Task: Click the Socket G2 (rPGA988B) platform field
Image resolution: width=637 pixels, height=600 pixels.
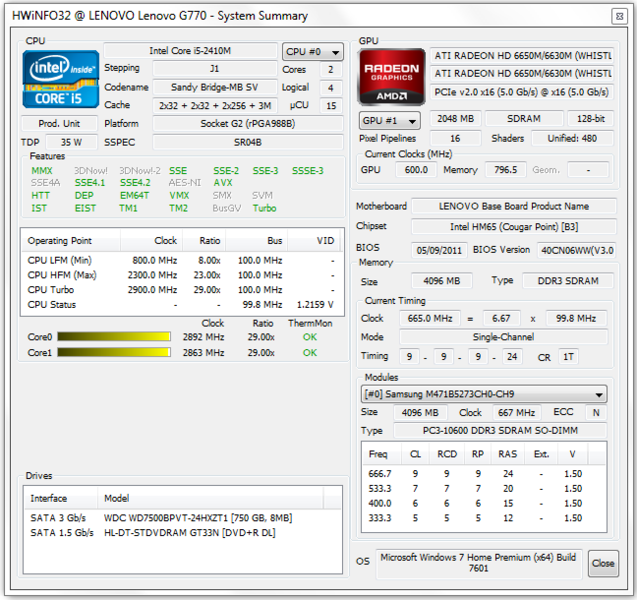Action: 248,123
